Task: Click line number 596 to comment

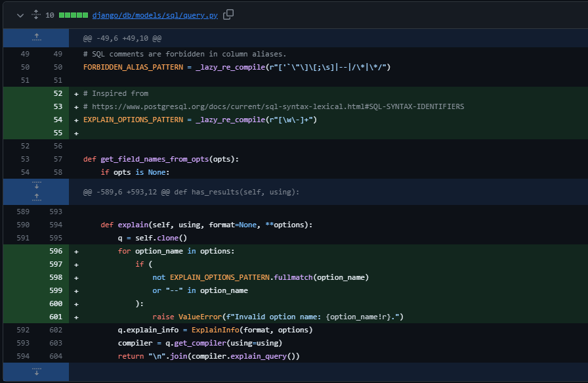Action: (x=55, y=250)
